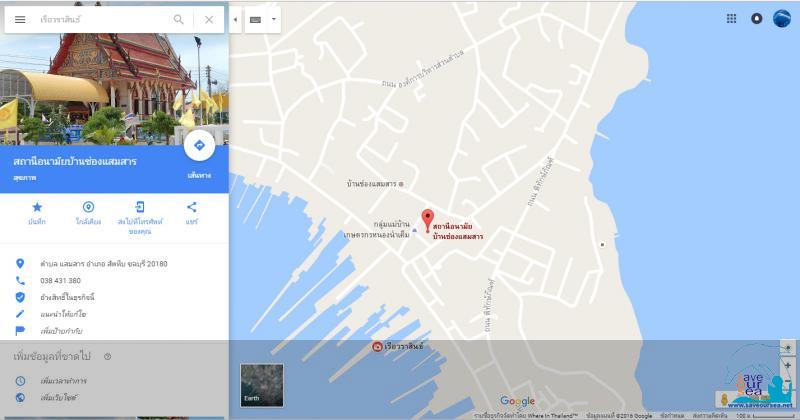Open Google notifications bell

click(x=756, y=18)
